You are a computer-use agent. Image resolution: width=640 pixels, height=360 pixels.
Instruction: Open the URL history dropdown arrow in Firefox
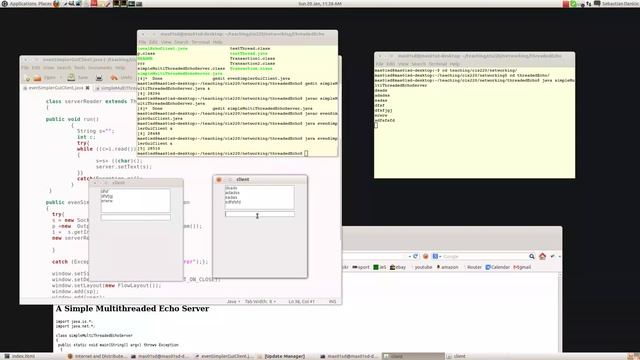409,256
